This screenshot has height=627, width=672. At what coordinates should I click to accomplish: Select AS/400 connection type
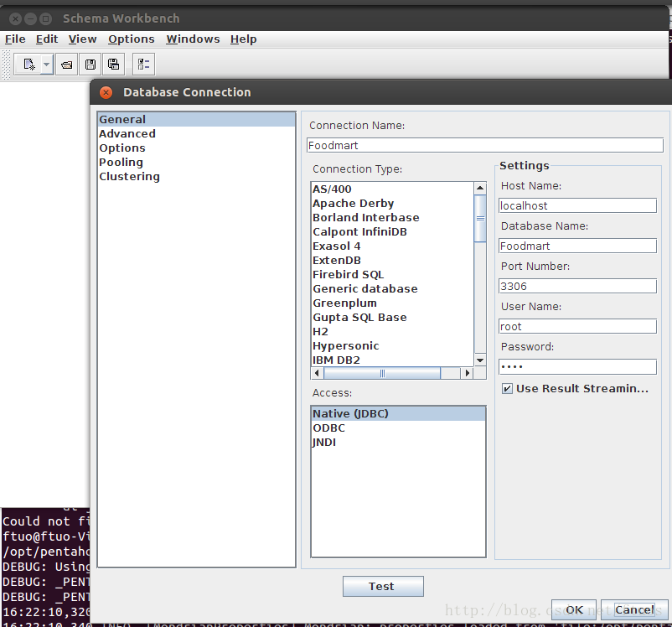coord(392,189)
